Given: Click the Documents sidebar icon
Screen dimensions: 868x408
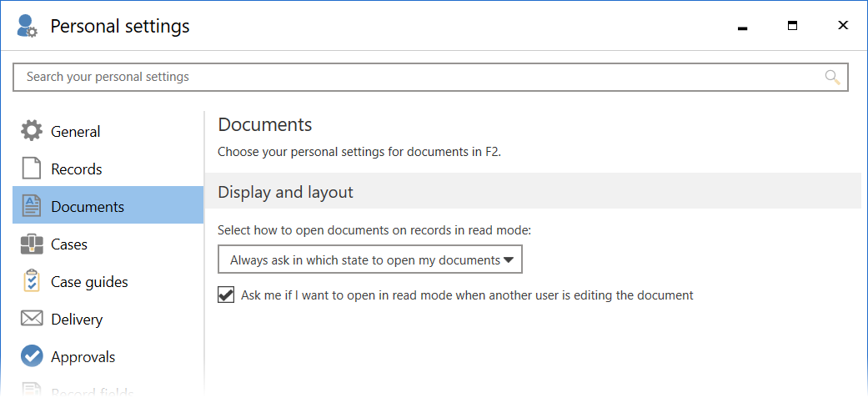Looking at the screenshot, I should click(x=32, y=206).
